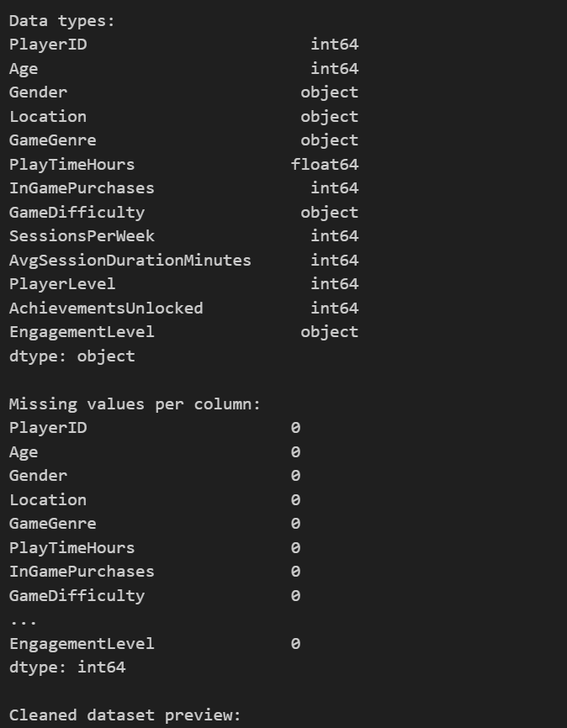Click EngagementLevel in the data types list

pyautogui.click(x=82, y=332)
